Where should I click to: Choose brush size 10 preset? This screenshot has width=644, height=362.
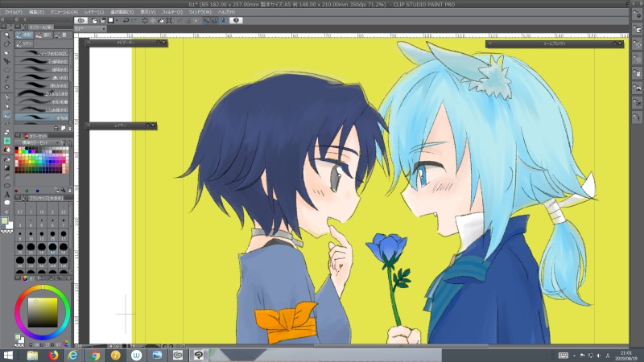31,235
